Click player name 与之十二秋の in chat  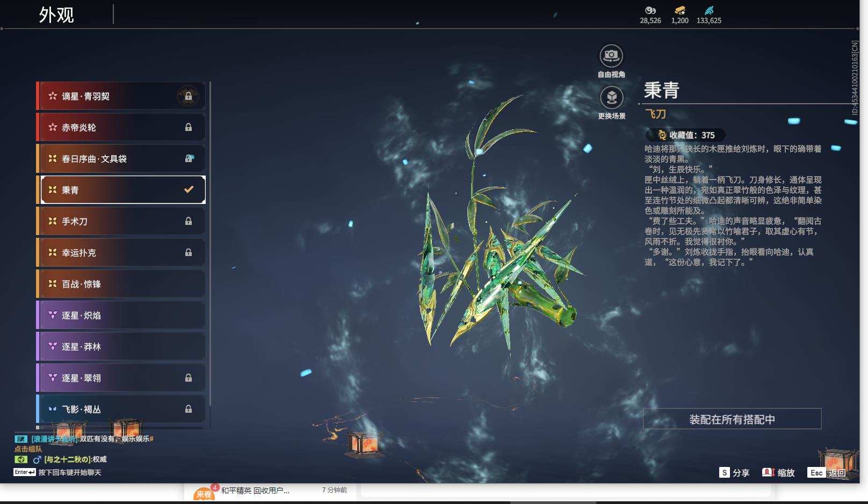[x=67, y=459]
